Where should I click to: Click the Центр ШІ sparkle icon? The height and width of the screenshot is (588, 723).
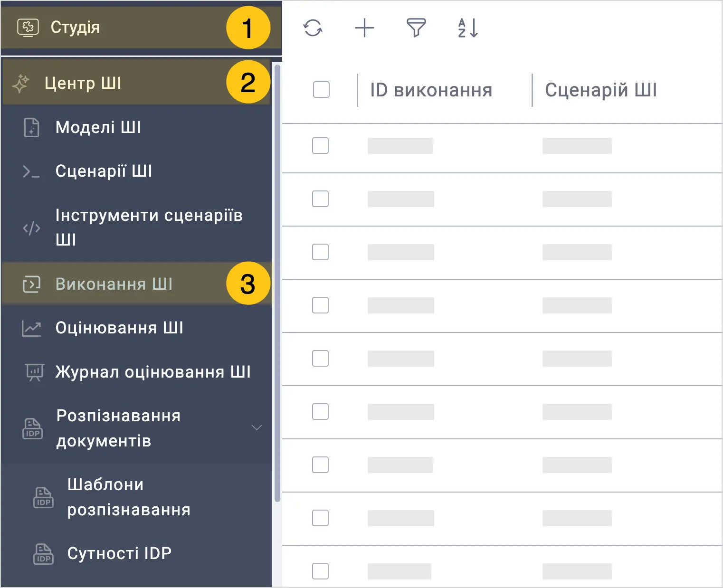(x=21, y=83)
